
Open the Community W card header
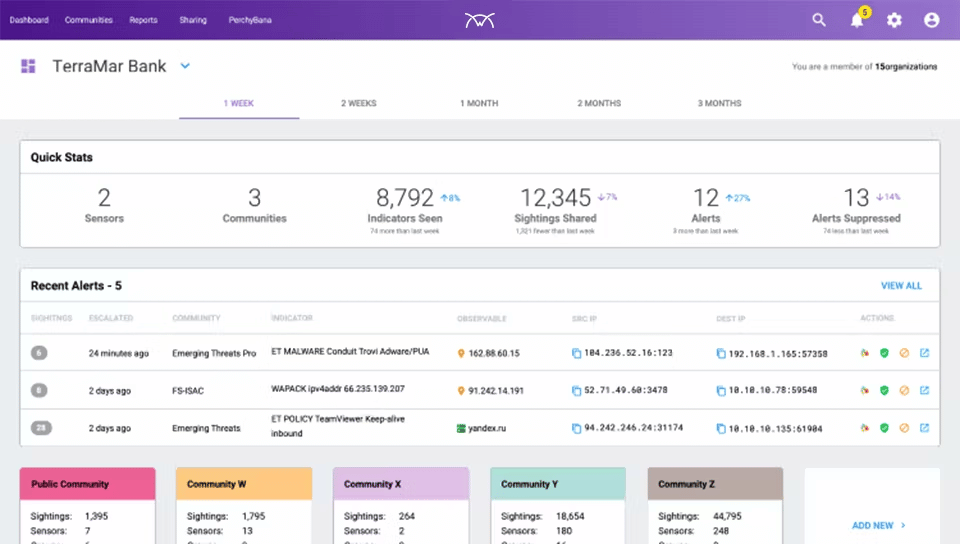pyautogui.click(x=244, y=484)
